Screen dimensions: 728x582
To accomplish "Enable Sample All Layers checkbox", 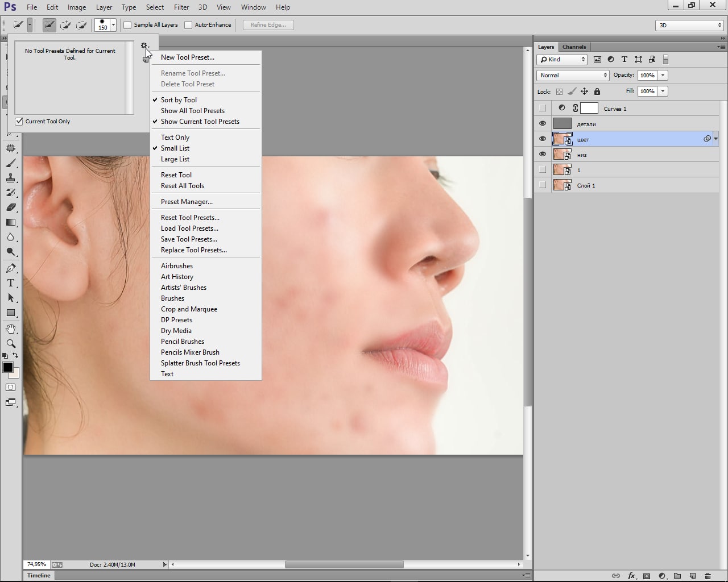I will coord(128,25).
